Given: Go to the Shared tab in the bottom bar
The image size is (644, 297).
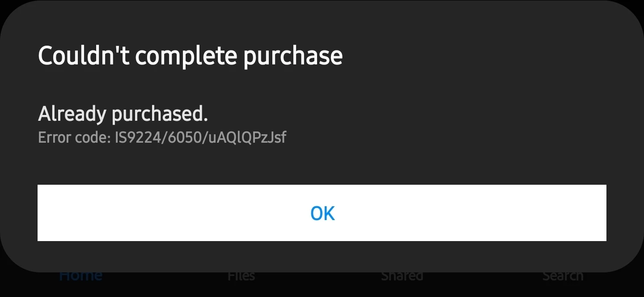Looking at the screenshot, I should [x=402, y=276].
